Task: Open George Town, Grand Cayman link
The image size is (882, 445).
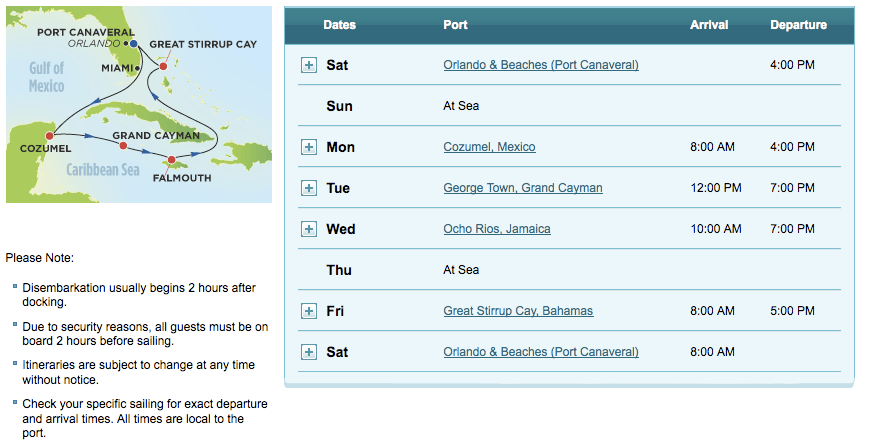Action: (523, 188)
